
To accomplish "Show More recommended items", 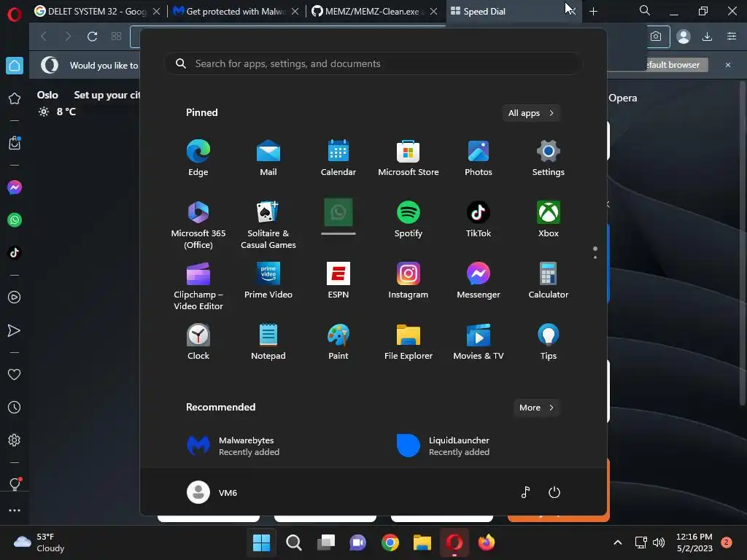I will [x=536, y=408].
